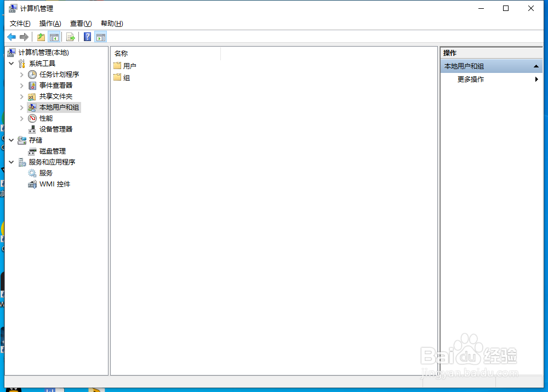Click the 系统工具 tools icon

click(22, 63)
